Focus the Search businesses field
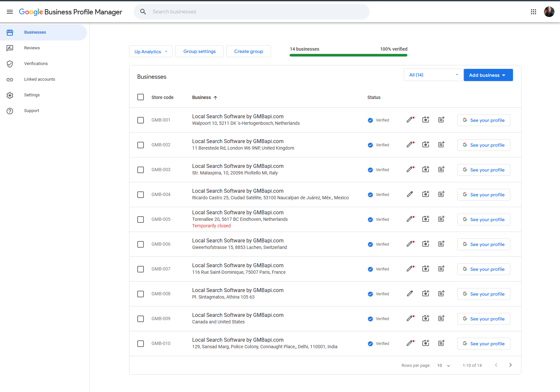The width and height of the screenshot is (560, 392). pos(252,12)
